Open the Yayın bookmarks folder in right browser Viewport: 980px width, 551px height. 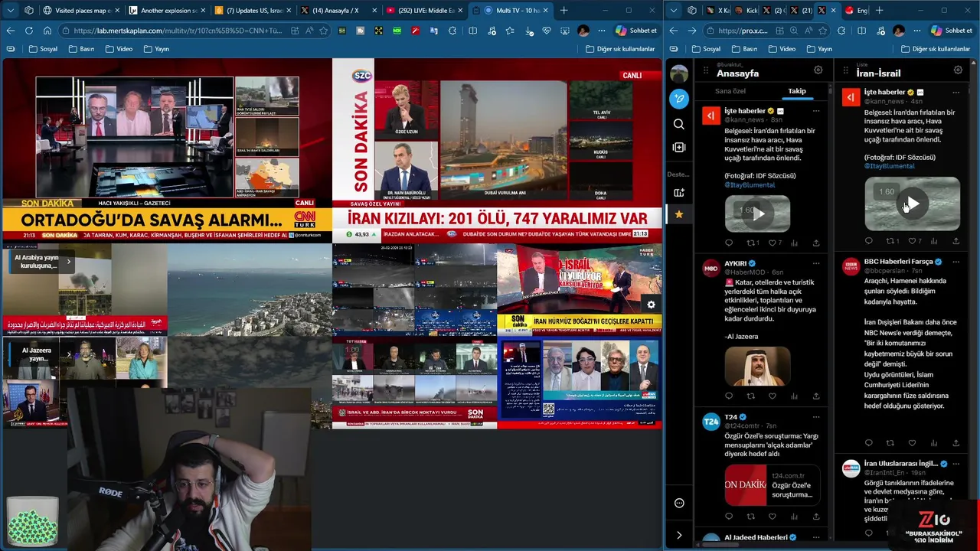pyautogui.click(x=818, y=49)
